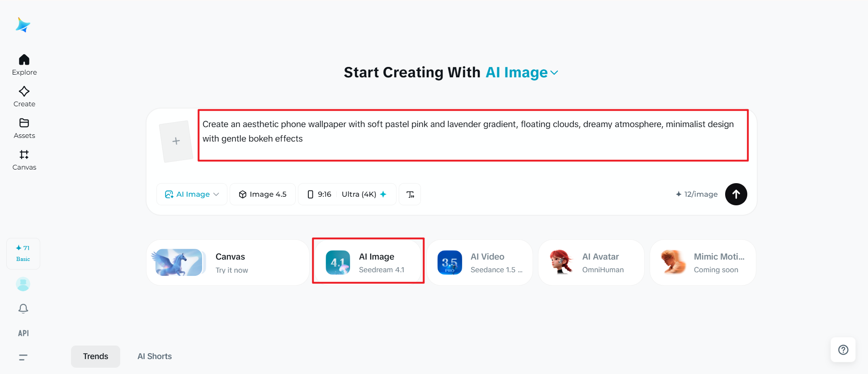Click the user profile avatar
The width and height of the screenshot is (868, 374).
[23, 284]
